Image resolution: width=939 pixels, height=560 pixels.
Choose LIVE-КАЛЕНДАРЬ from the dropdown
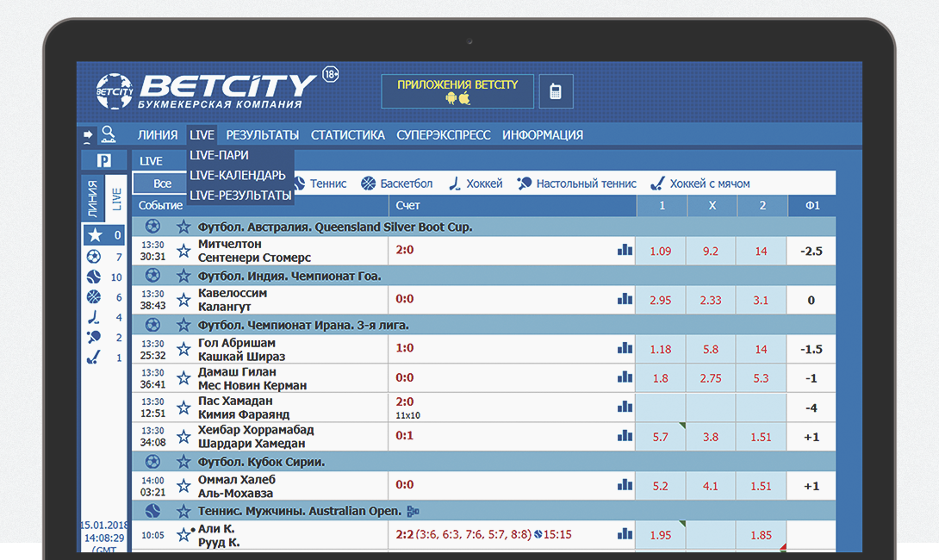pyautogui.click(x=238, y=176)
